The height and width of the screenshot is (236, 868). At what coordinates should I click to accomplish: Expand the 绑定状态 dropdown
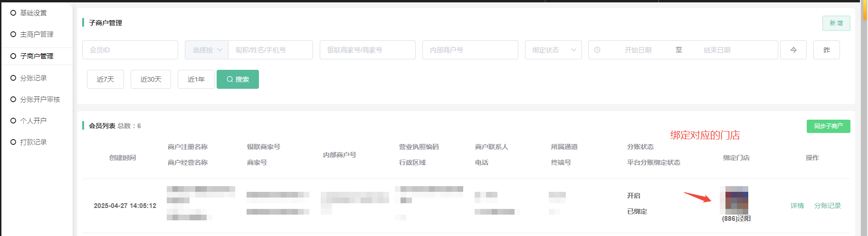[x=553, y=50]
